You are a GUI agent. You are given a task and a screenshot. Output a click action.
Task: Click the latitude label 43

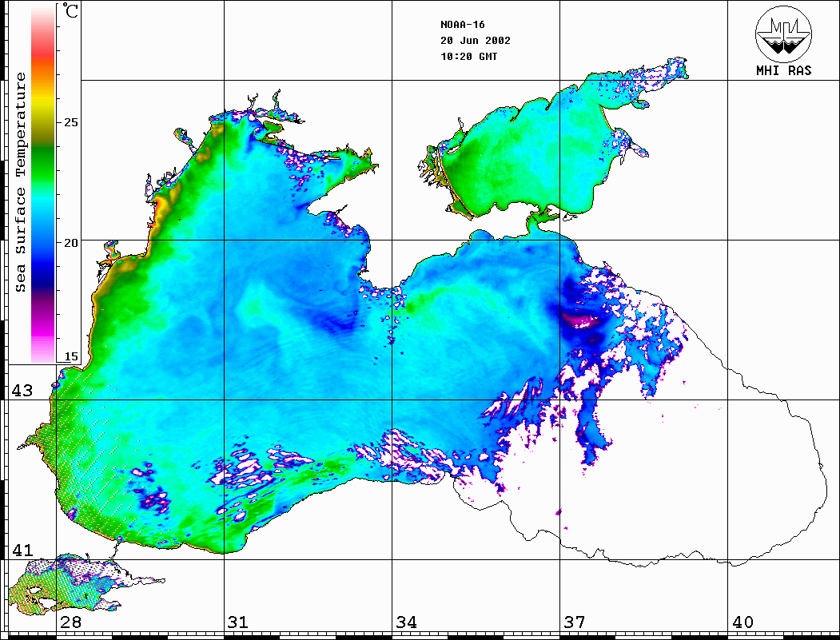coord(22,391)
